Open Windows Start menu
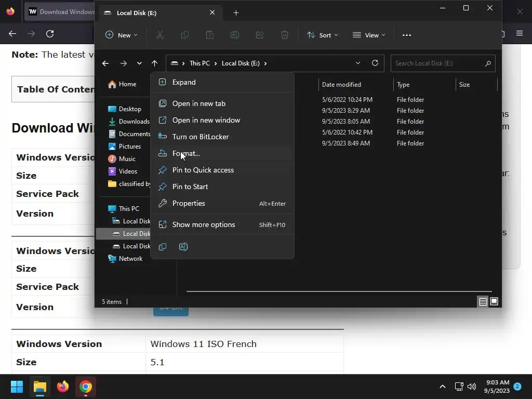 [x=17, y=387]
